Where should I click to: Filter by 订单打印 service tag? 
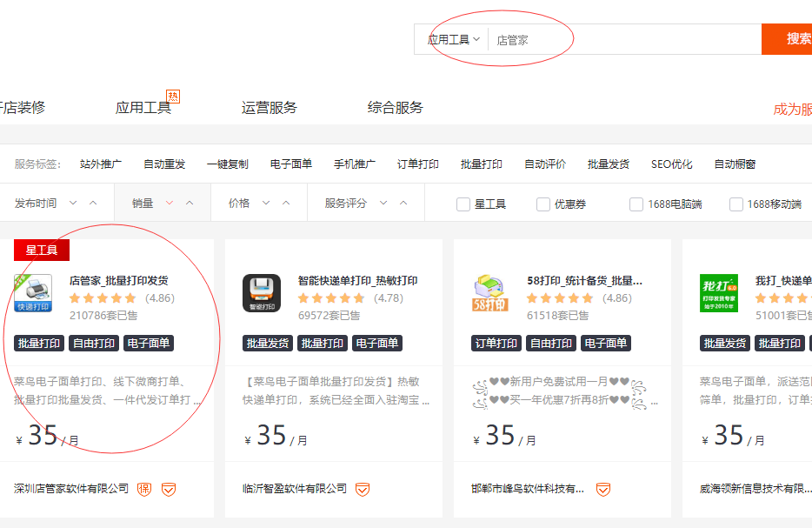coord(418,164)
